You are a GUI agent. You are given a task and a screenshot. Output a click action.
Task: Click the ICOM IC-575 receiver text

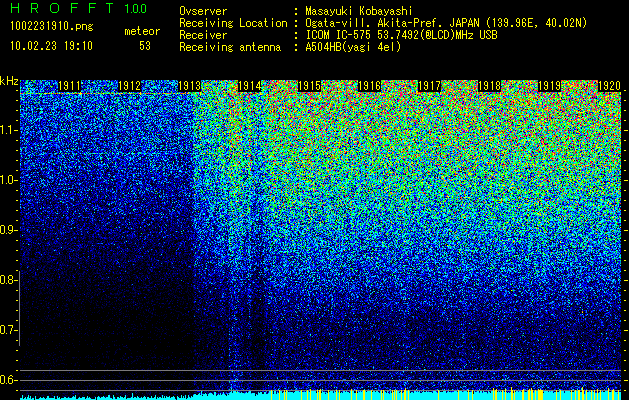[x=401, y=35]
